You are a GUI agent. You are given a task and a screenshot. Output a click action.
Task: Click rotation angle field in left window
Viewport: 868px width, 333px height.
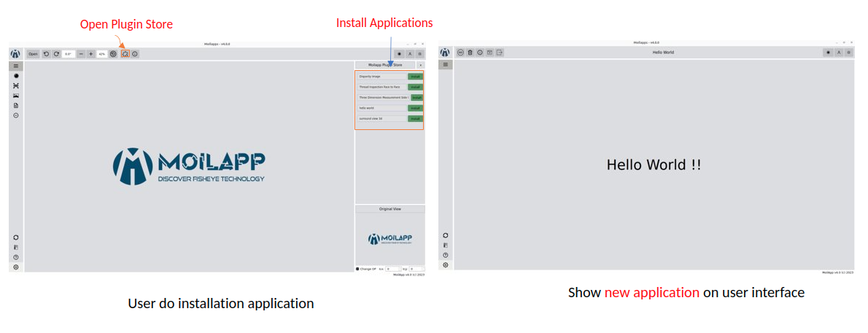click(x=69, y=54)
